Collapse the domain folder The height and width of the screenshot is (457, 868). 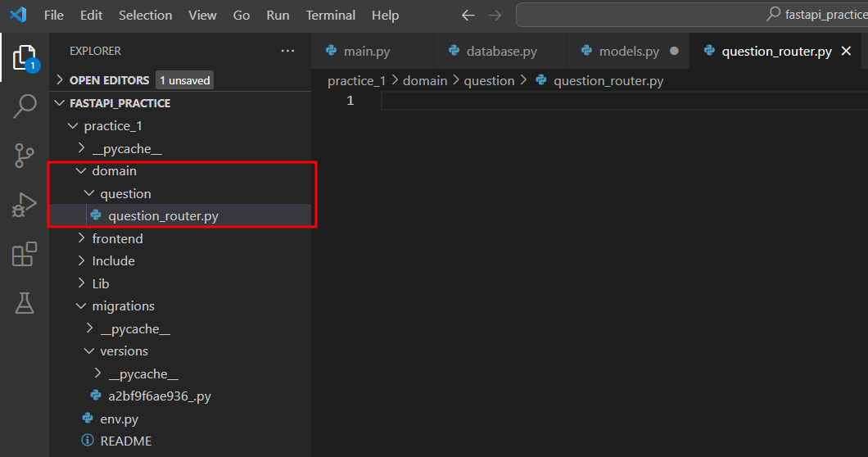tap(81, 170)
